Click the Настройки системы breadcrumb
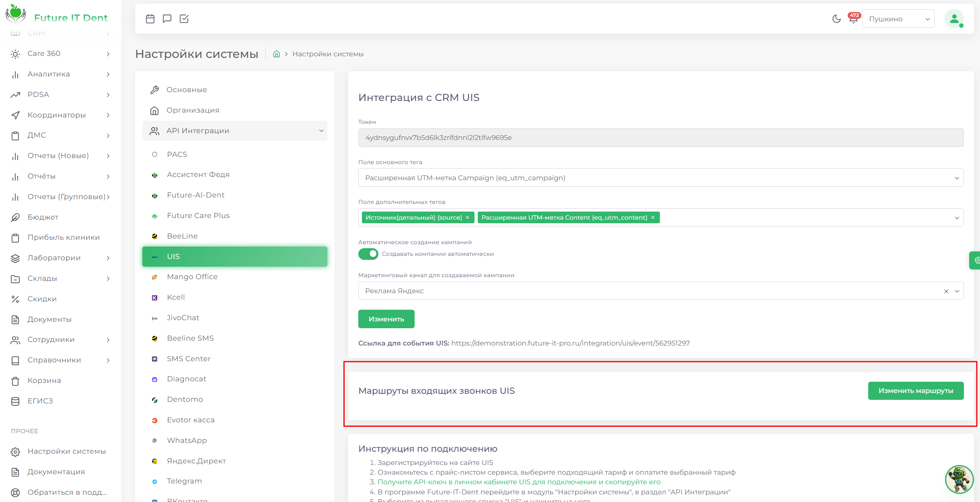 pos(328,54)
